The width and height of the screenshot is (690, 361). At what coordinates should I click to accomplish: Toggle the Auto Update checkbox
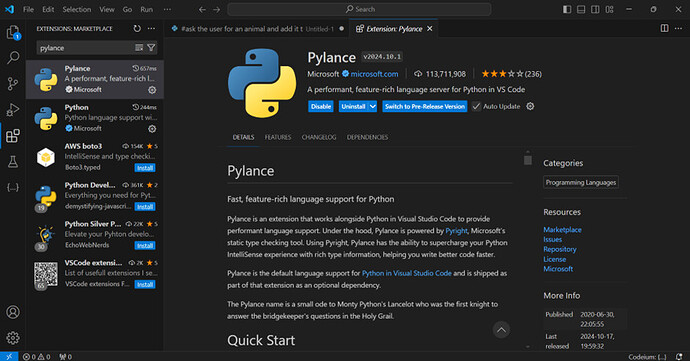(x=476, y=107)
